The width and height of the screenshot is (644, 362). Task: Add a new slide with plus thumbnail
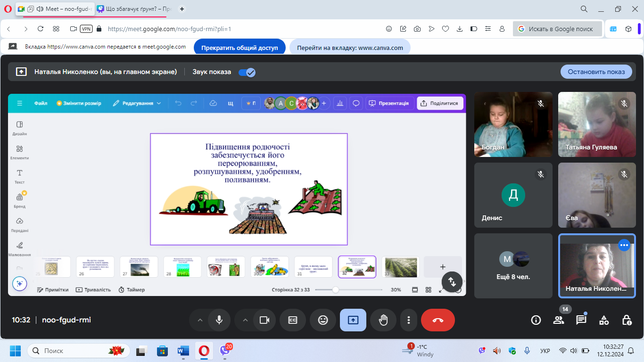point(443,267)
